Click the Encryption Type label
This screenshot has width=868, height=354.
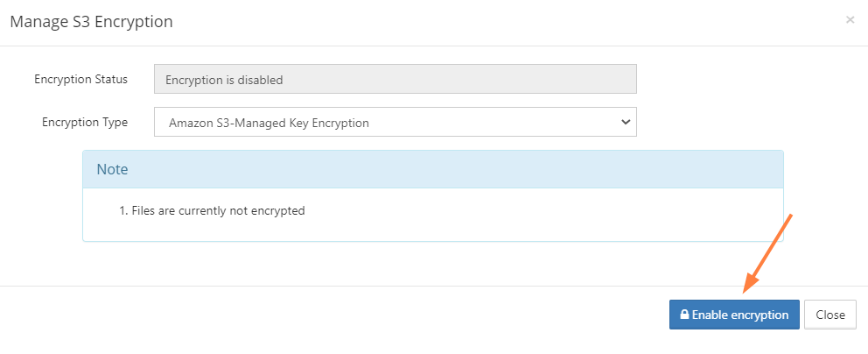pos(85,123)
